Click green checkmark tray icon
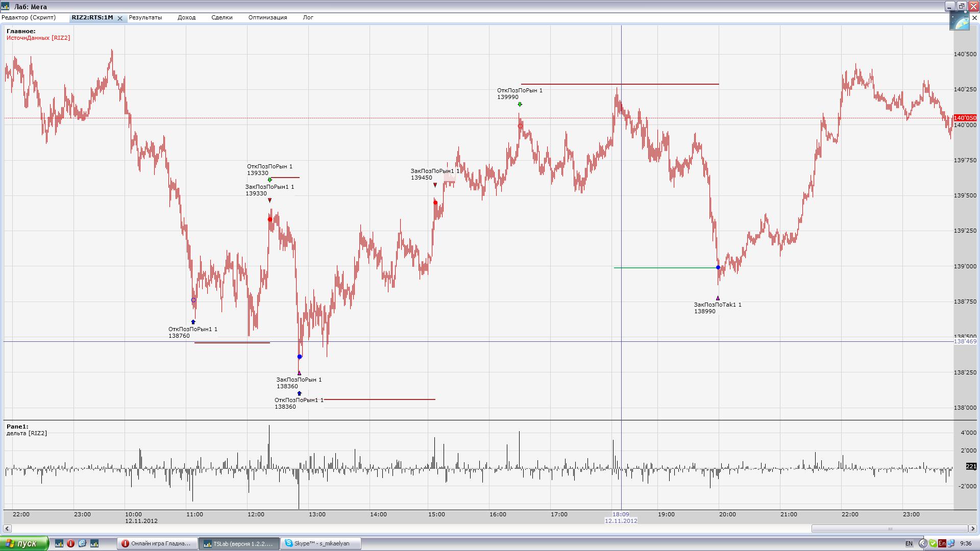 933,543
